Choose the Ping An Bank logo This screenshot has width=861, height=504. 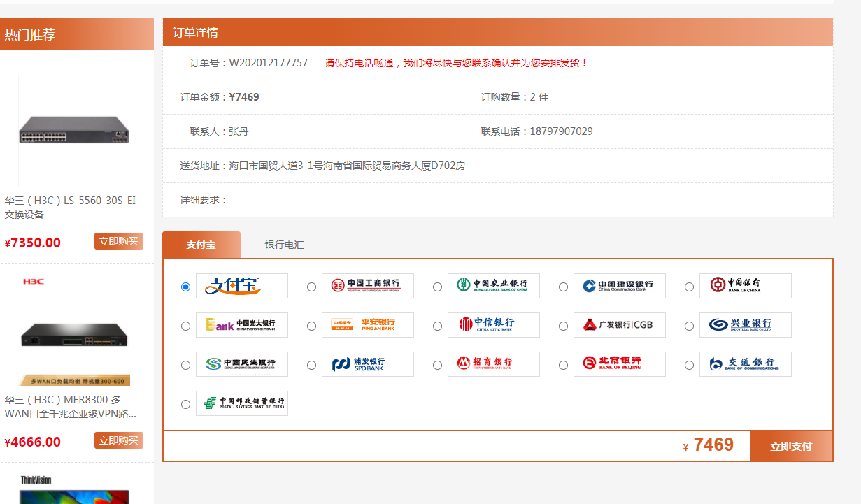(368, 325)
